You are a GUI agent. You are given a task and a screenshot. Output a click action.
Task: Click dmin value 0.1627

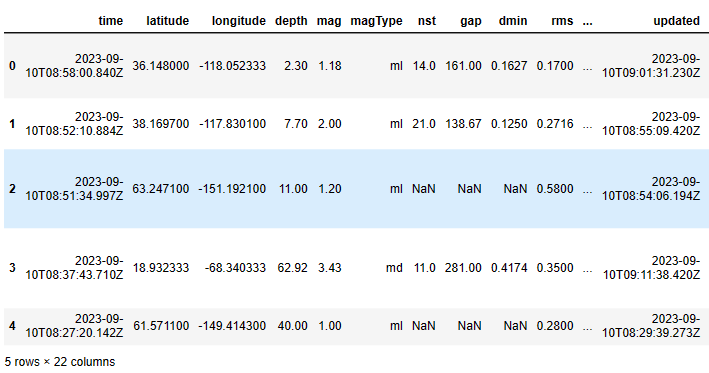coord(509,66)
